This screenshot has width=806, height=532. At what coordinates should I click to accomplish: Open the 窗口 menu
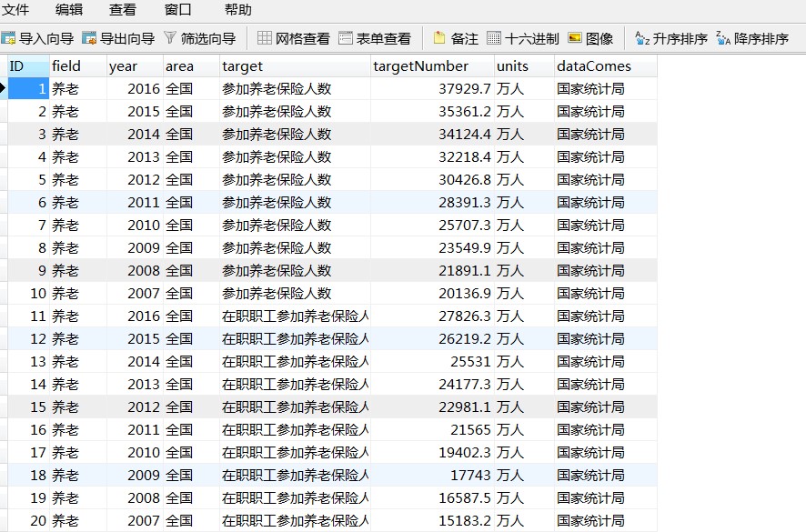point(178,9)
